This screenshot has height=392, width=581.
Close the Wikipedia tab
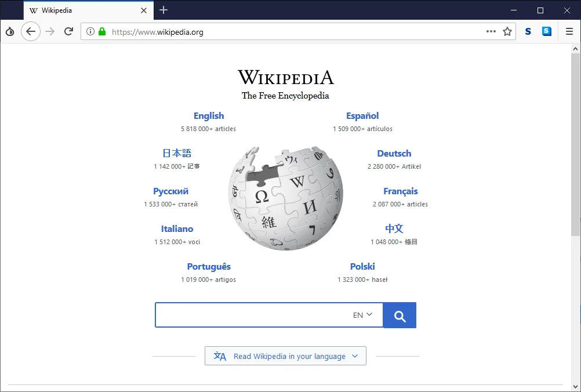(144, 10)
